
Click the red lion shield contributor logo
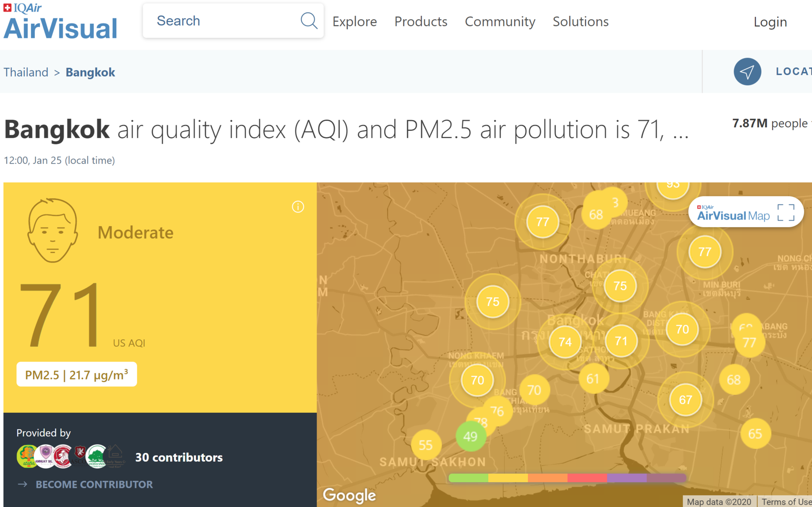pos(63,456)
